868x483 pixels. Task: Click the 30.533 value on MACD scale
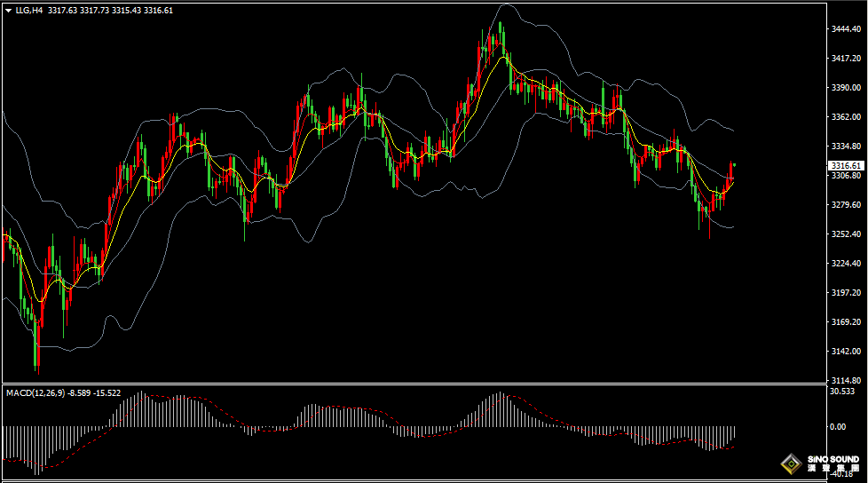pyautogui.click(x=840, y=392)
